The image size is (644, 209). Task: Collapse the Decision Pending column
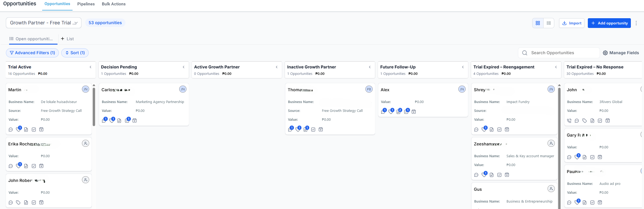pos(184,67)
